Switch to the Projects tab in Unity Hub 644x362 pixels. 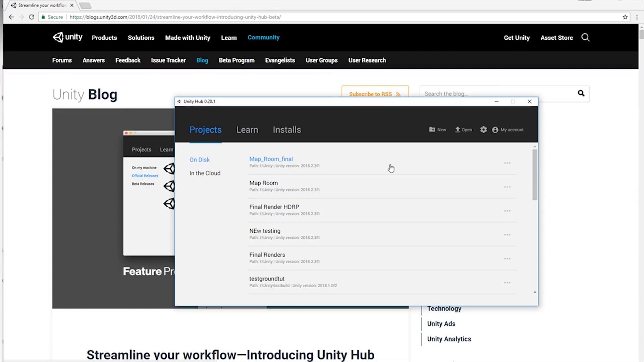tap(205, 130)
